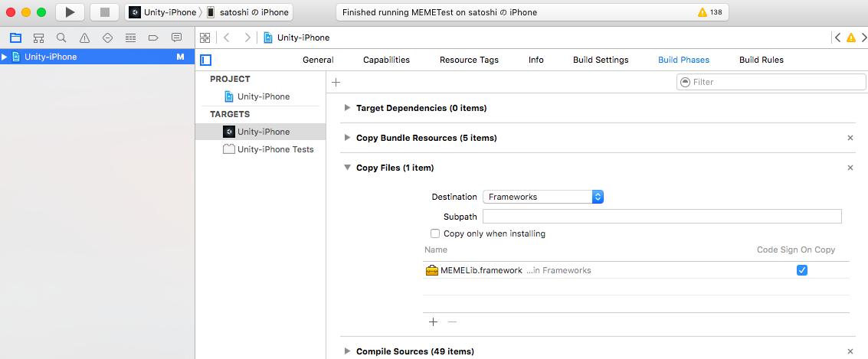The image size is (868, 359).
Task: Click the Code Sign On Copy header
Action: tap(796, 250)
